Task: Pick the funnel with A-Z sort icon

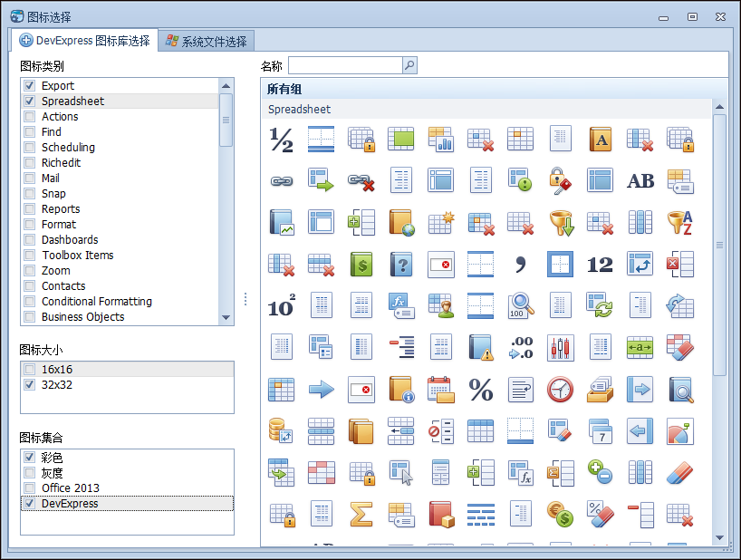Action: pyautogui.click(x=680, y=223)
